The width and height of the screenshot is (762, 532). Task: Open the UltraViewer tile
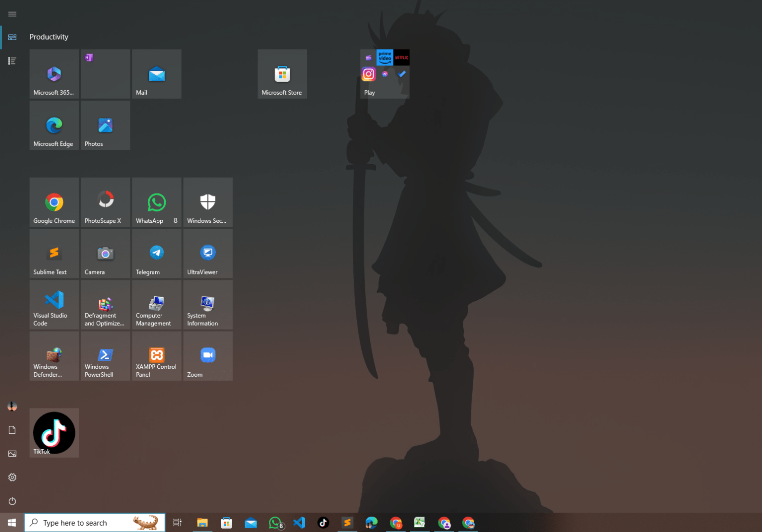(x=207, y=253)
